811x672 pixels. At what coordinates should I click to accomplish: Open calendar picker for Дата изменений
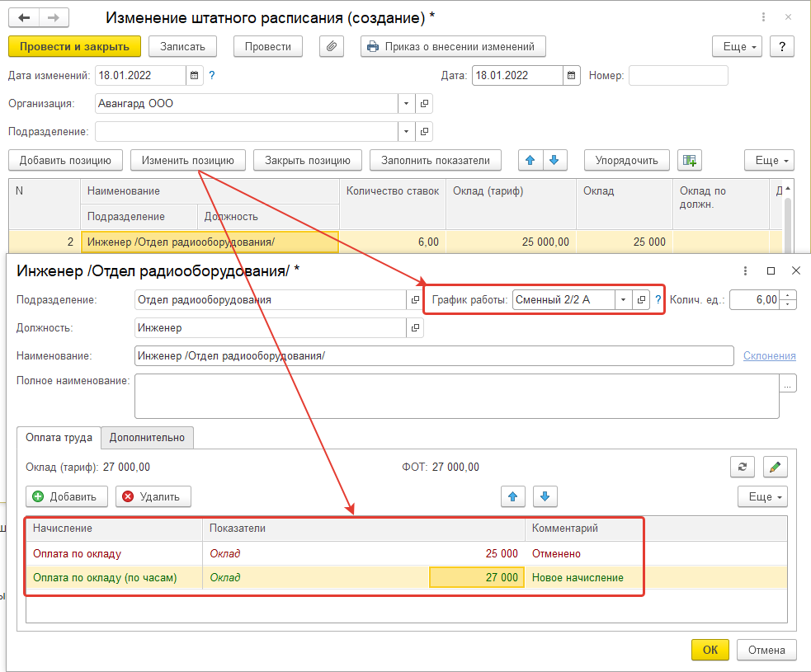point(195,76)
